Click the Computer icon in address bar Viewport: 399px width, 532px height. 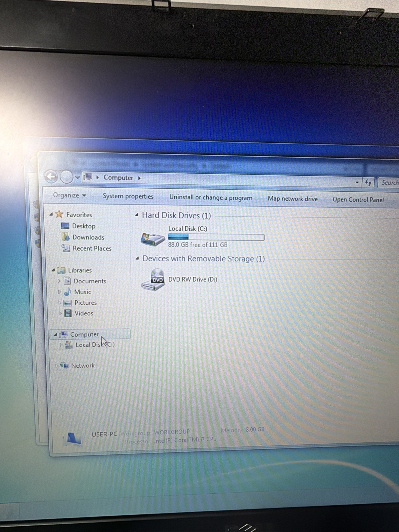[88, 177]
